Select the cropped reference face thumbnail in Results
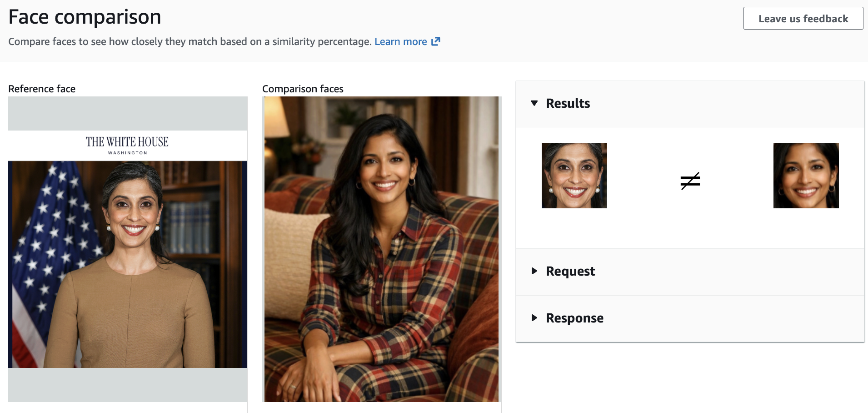 pos(574,176)
